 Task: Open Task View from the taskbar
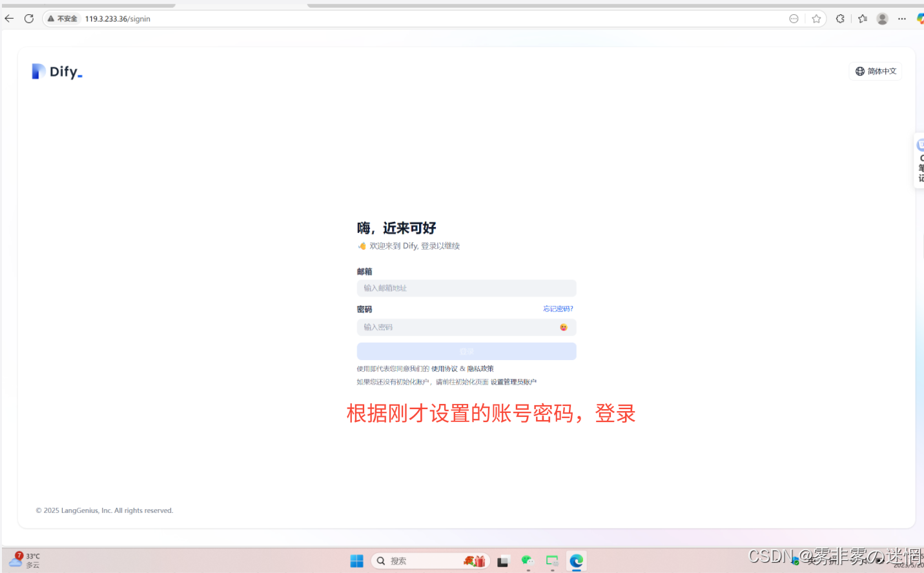pos(503,561)
